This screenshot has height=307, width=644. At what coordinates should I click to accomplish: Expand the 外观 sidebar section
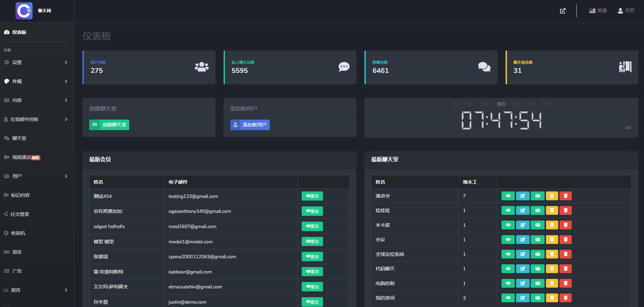[x=36, y=81]
